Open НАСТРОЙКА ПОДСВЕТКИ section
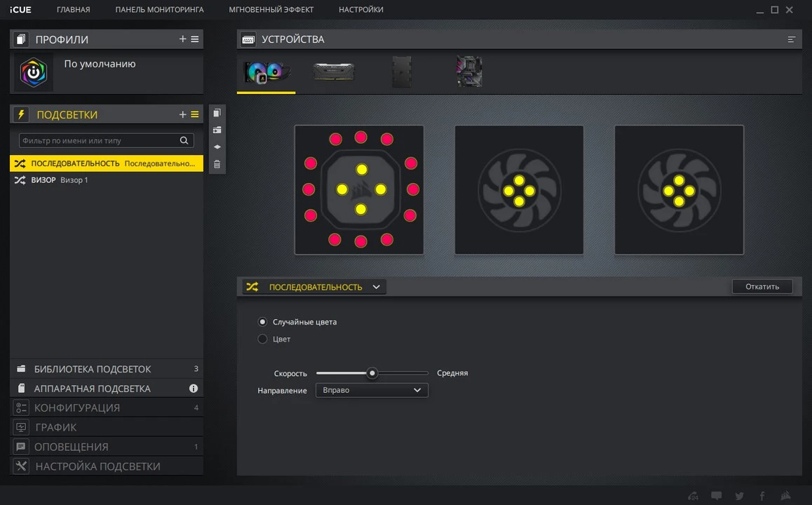The width and height of the screenshot is (812, 505). click(x=106, y=466)
